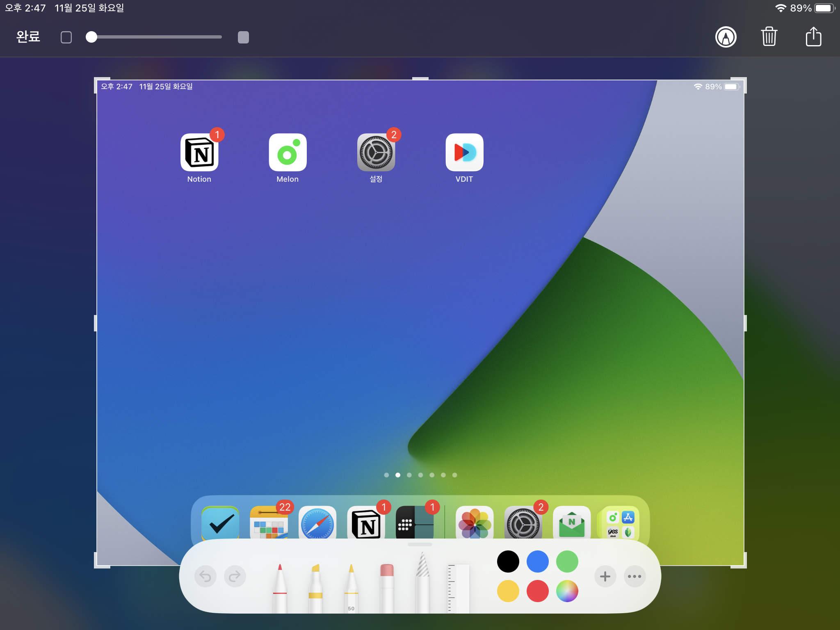The height and width of the screenshot is (630, 840).
Task: Tap the undo arrow button
Action: [205, 576]
